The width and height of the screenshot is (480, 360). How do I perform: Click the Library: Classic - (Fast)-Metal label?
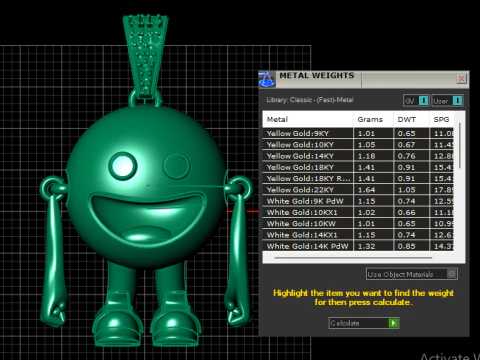pos(310,100)
